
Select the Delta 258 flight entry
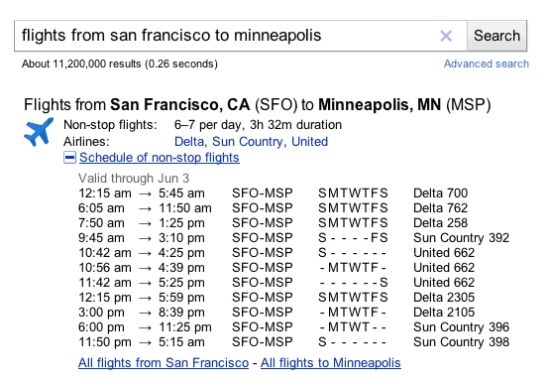click(440, 223)
